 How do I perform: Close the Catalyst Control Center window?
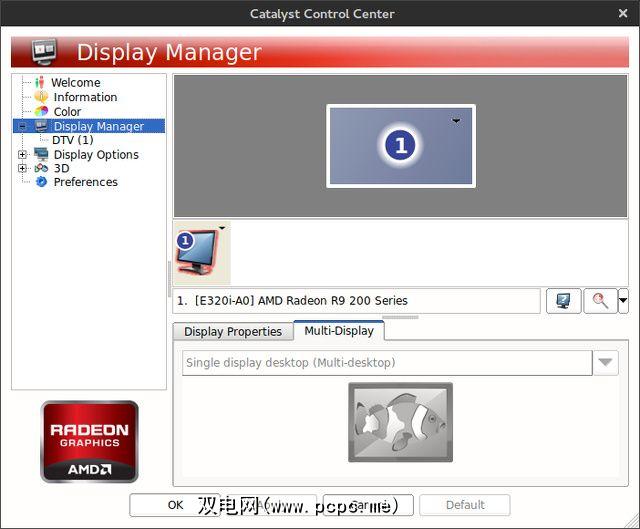coord(623,13)
